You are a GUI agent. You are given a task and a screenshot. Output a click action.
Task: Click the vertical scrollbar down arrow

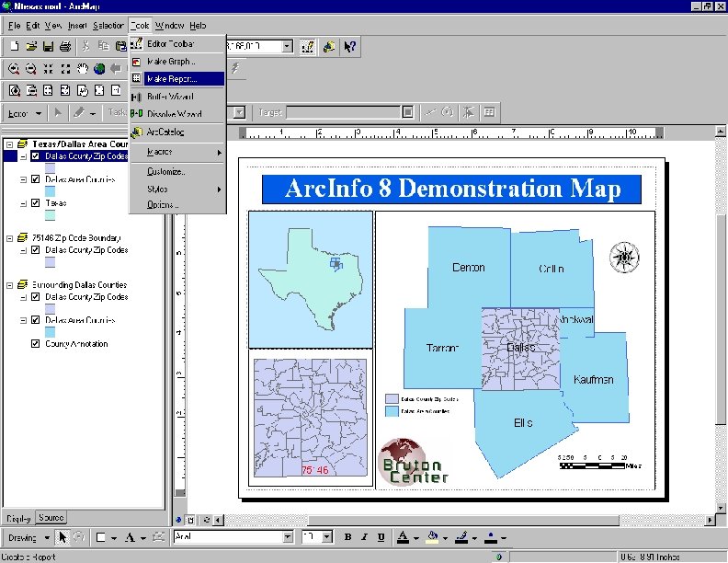pyautogui.click(x=721, y=508)
